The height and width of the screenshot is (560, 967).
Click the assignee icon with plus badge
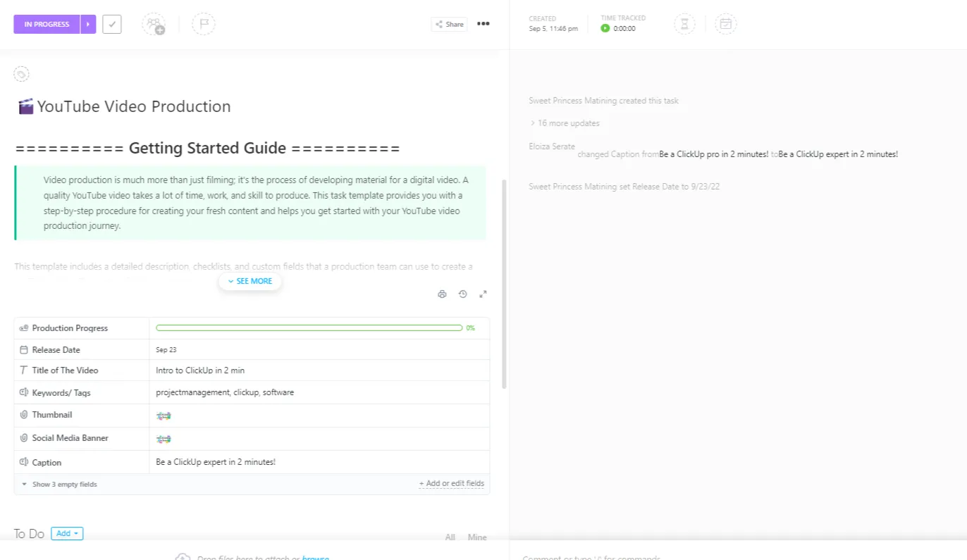pos(154,24)
